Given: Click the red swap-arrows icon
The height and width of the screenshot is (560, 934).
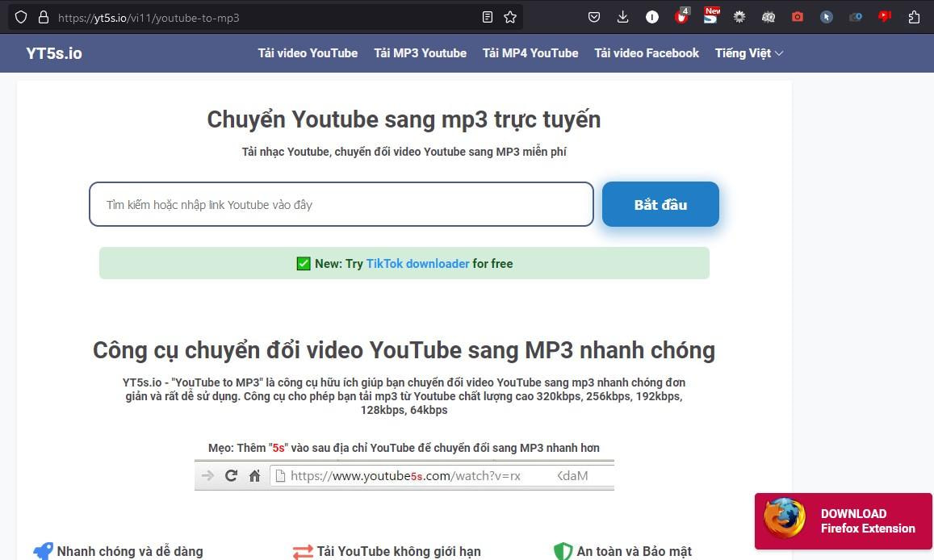Looking at the screenshot, I should coord(303,552).
